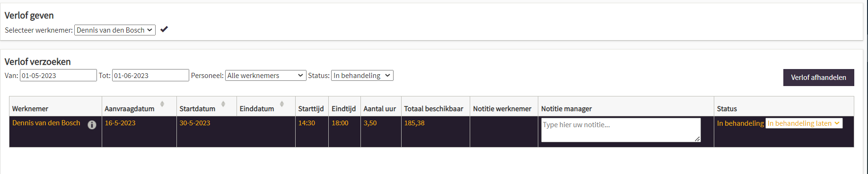Grab the note textarea resize handle

tap(697, 139)
